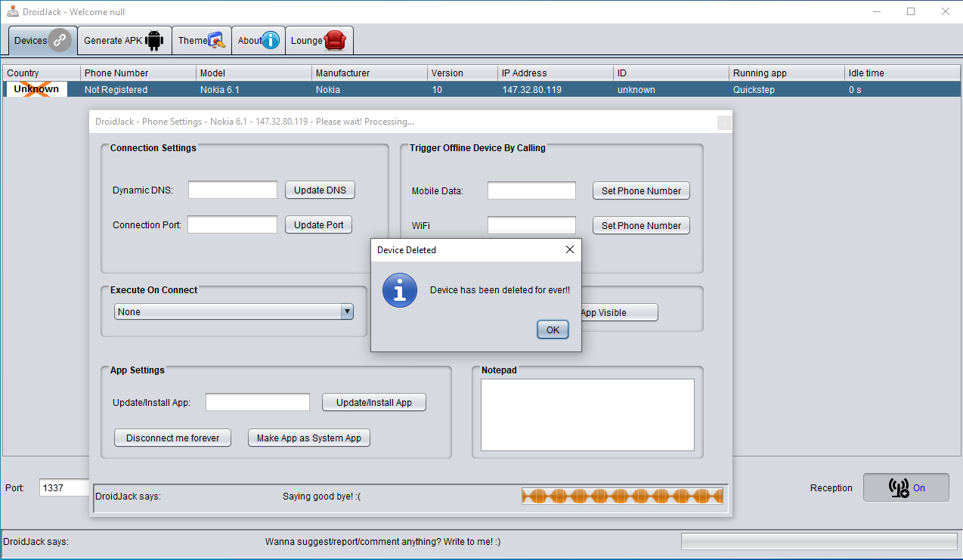Click the App Visible button
The height and width of the screenshot is (560, 963).
(x=619, y=312)
